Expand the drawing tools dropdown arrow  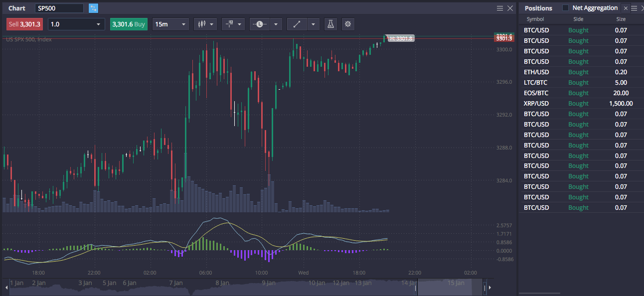314,24
